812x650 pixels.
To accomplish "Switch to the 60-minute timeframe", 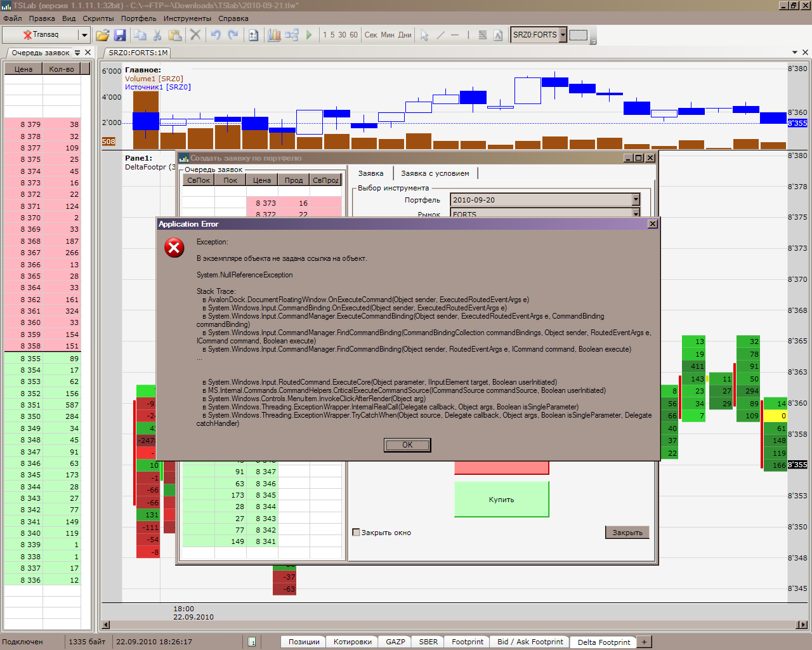I will coord(353,35).
